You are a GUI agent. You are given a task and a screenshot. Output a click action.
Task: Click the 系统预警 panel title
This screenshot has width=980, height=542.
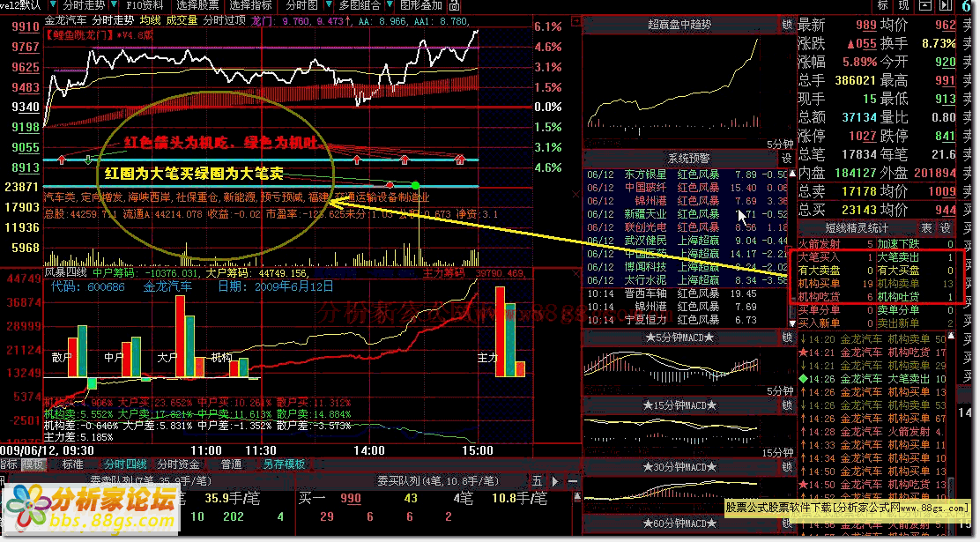click(689, 158)
